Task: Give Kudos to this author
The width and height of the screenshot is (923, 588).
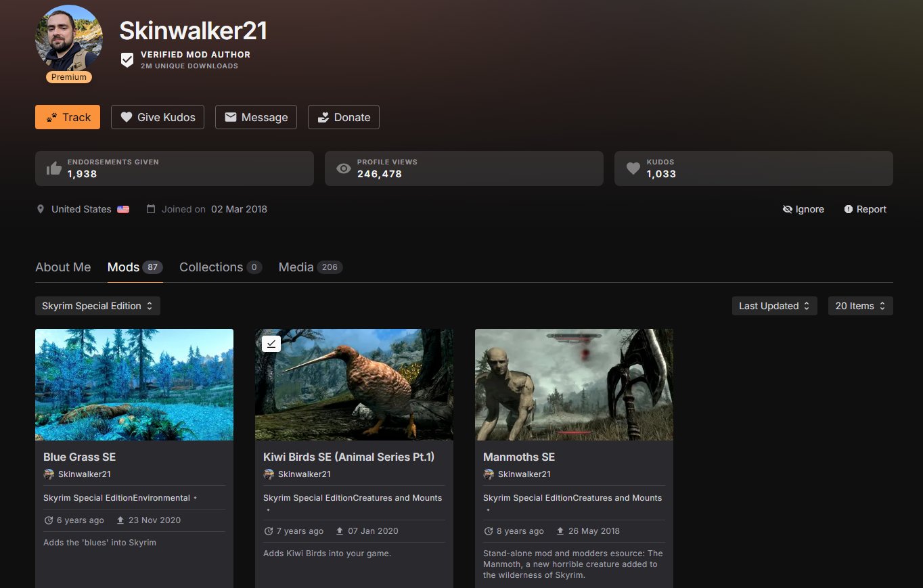Action: [158, 117]
